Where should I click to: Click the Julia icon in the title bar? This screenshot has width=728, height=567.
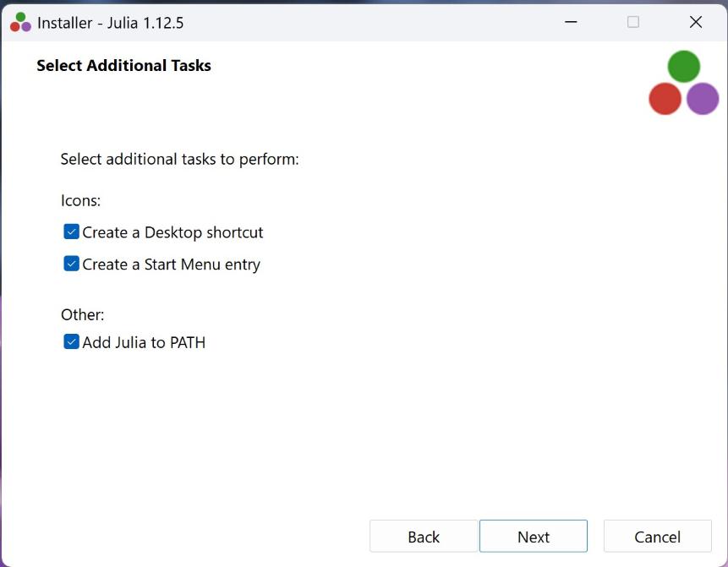pyautogui.click(x=20, y=23)
